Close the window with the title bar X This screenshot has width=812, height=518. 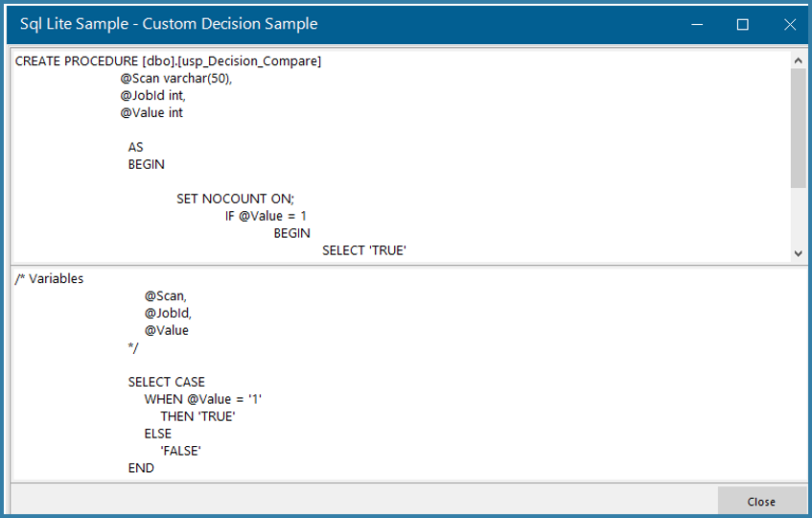point(790,24)
